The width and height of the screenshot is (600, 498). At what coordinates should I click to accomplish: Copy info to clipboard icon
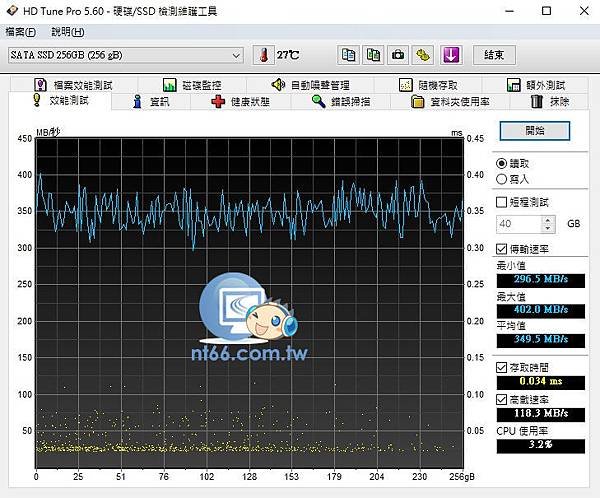348,55
